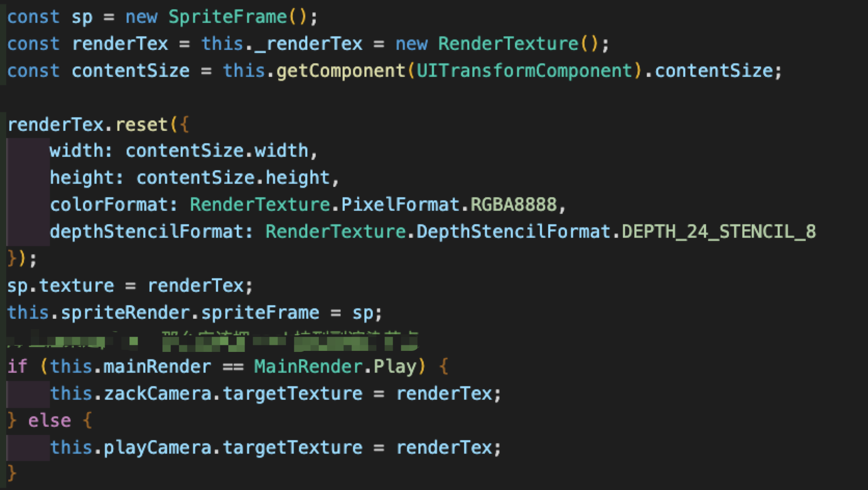
Task: Click the if keyword
Action: (18, 367)
